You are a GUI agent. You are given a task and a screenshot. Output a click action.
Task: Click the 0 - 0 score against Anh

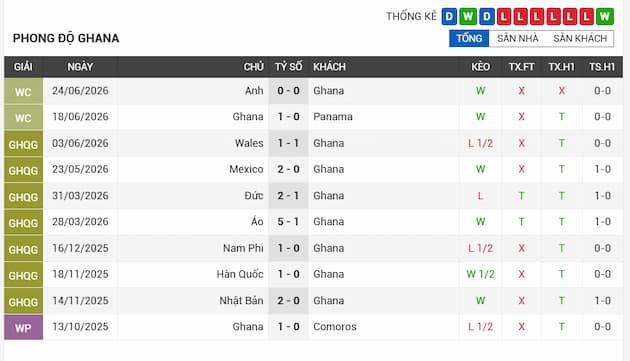288,91
